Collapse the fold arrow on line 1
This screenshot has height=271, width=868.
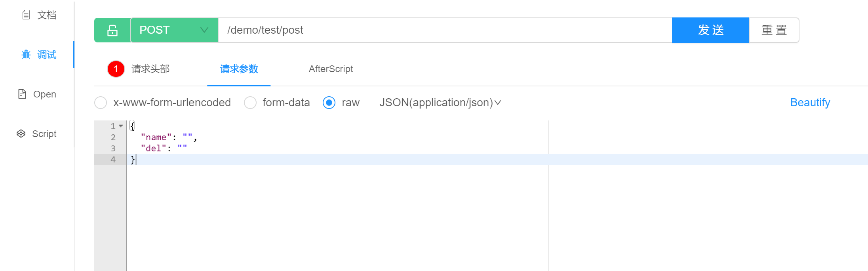pos(121,126)
